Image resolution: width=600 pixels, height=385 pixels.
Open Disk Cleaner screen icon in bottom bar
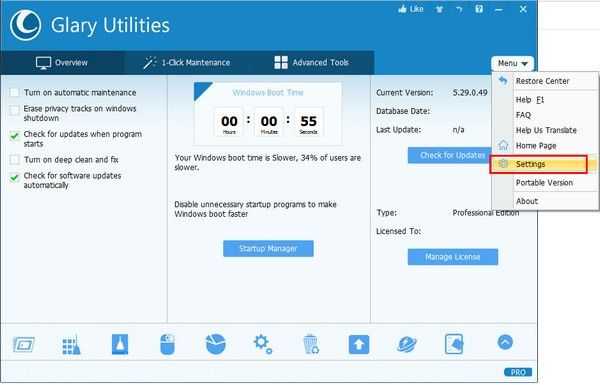(24, 344)
